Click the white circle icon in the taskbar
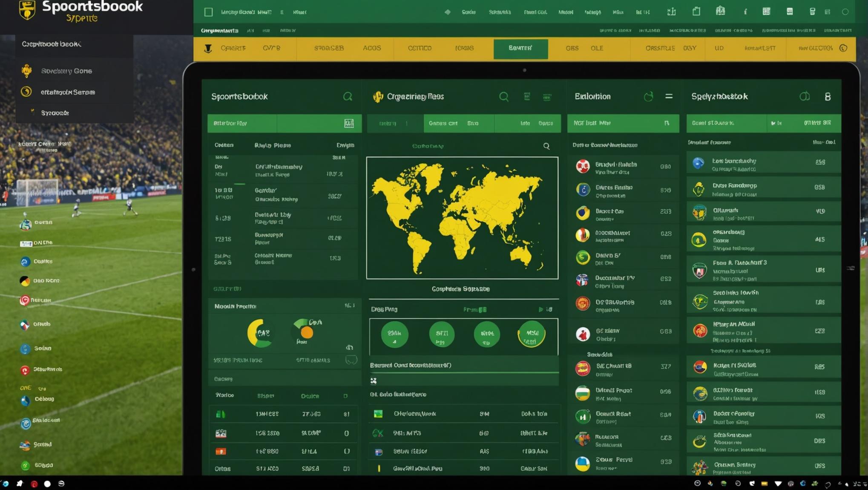 47,484
